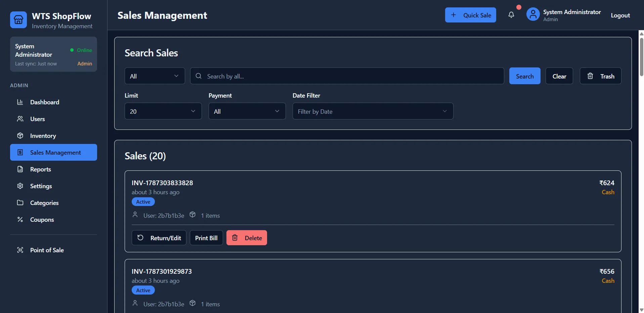The height and width of the screenshot is (313, 644).
Task: Open the Trash for deleted sales
Action: click(x=600, y=76)
